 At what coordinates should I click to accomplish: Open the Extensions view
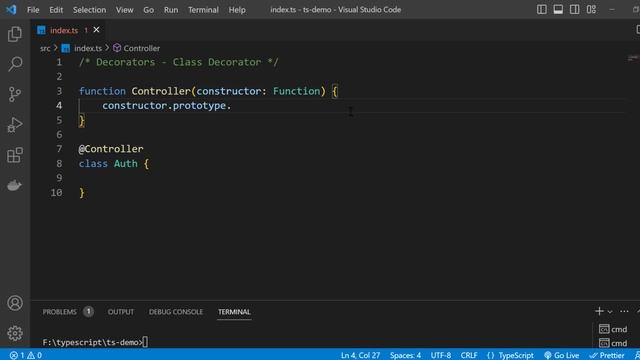15,155
